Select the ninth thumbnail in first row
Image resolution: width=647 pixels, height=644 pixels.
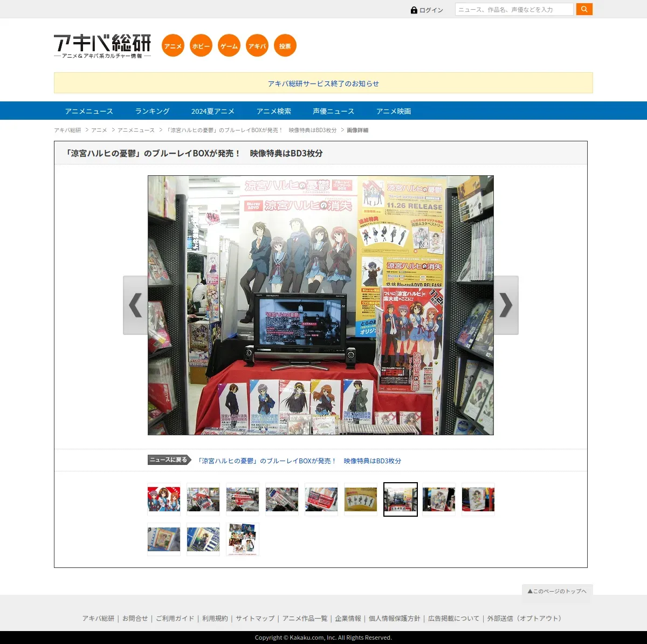click(x=478, y=499)
